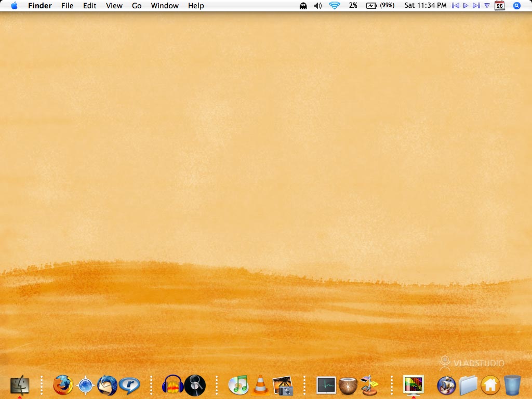The height and width of the screenshot is (399, 532).
Task: Open the black magnifying glass Dock app
Action: 195,385
